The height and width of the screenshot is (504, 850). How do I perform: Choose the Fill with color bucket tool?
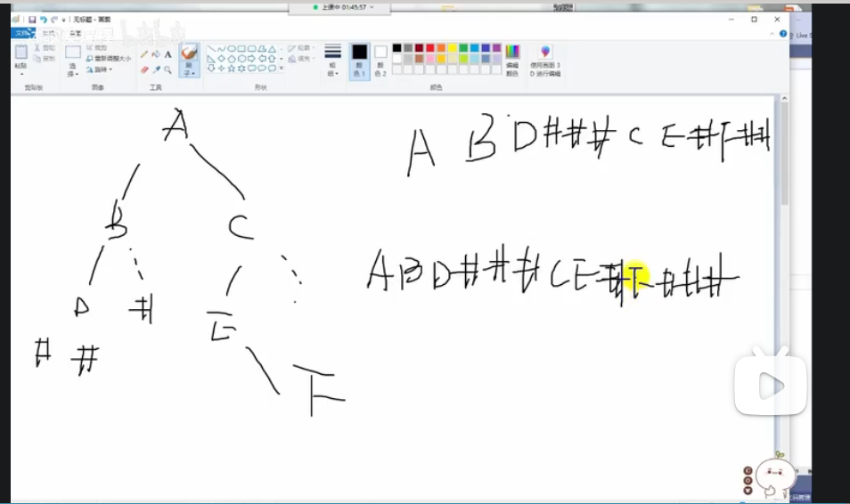tap(156, 54)
